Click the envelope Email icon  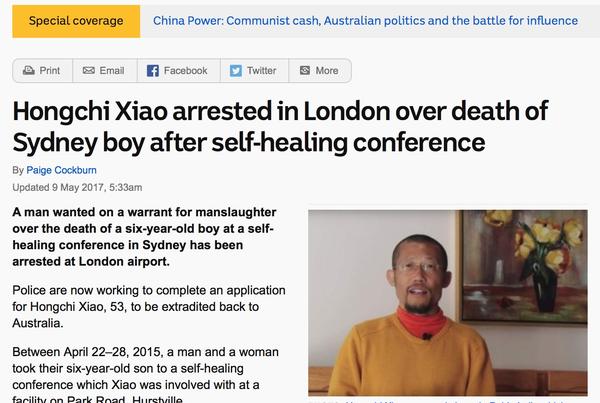pos(89,70)
